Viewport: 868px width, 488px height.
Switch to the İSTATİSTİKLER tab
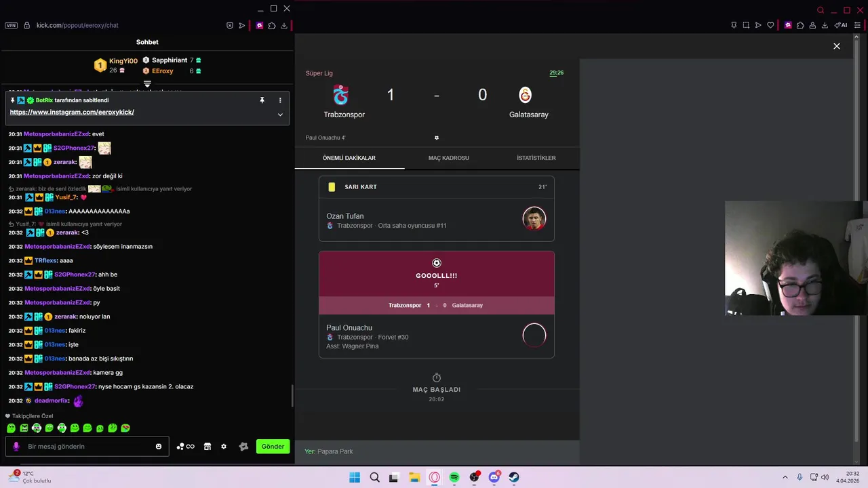pos(536,158)
